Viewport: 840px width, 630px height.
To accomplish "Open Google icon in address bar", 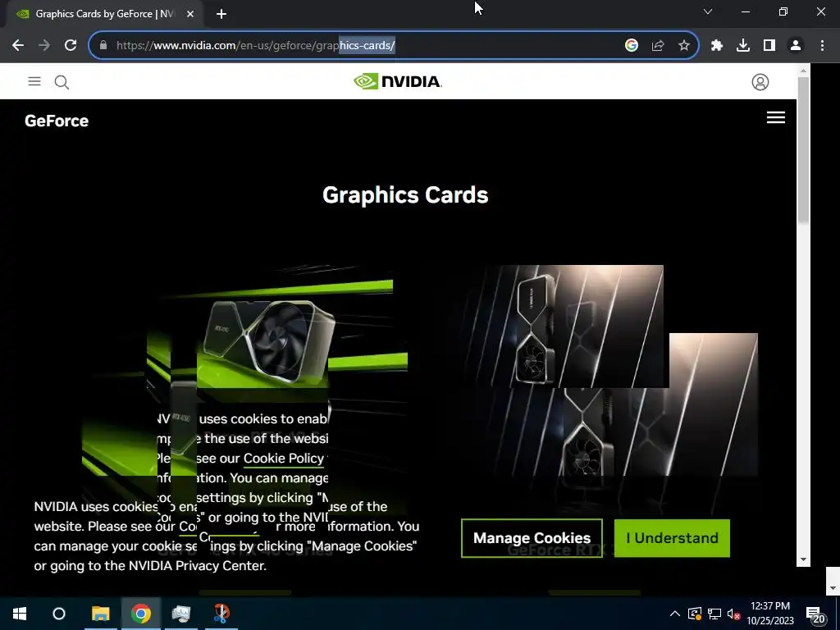I will point(632,46).
